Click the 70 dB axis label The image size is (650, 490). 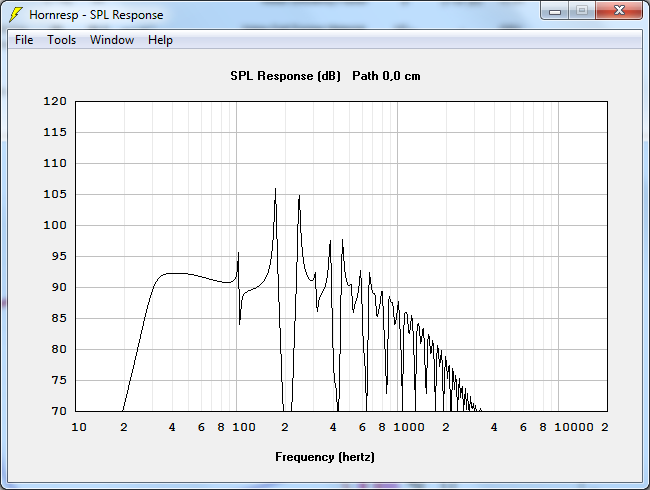(x=59, y=411)
